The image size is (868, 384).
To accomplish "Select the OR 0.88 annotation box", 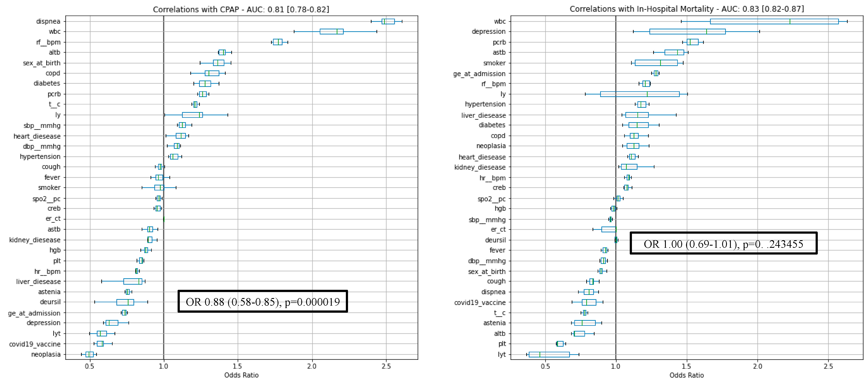I will pos(263,301).
